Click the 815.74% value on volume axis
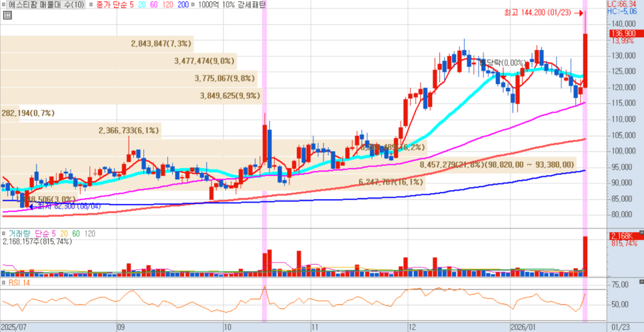This screenshot has height=332, width=644. 624,243
